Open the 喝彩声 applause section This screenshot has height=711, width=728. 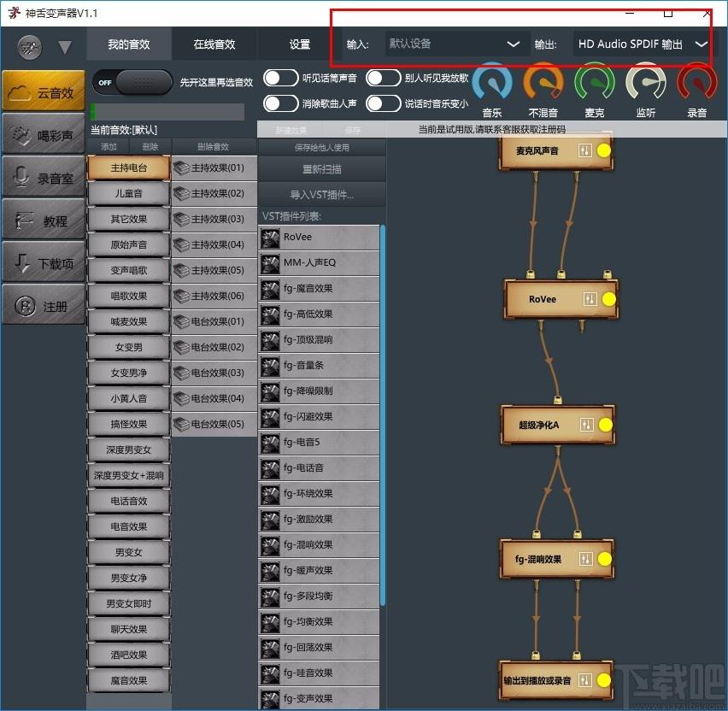tap(44, 134)
